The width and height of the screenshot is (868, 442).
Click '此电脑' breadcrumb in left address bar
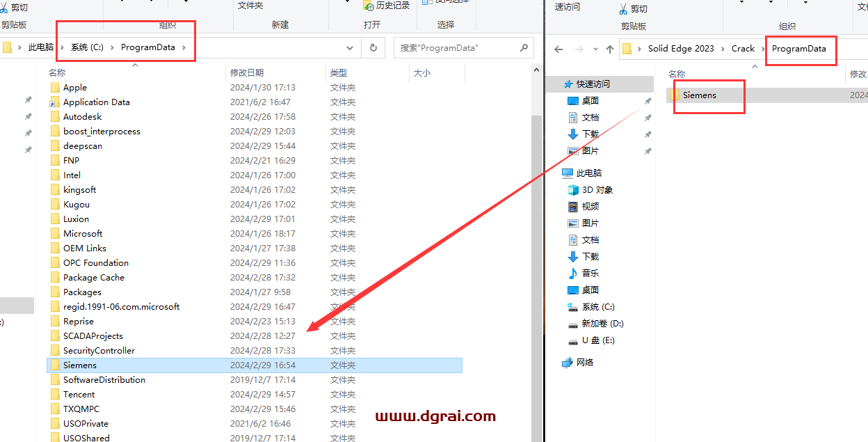(x=40, y=47)
